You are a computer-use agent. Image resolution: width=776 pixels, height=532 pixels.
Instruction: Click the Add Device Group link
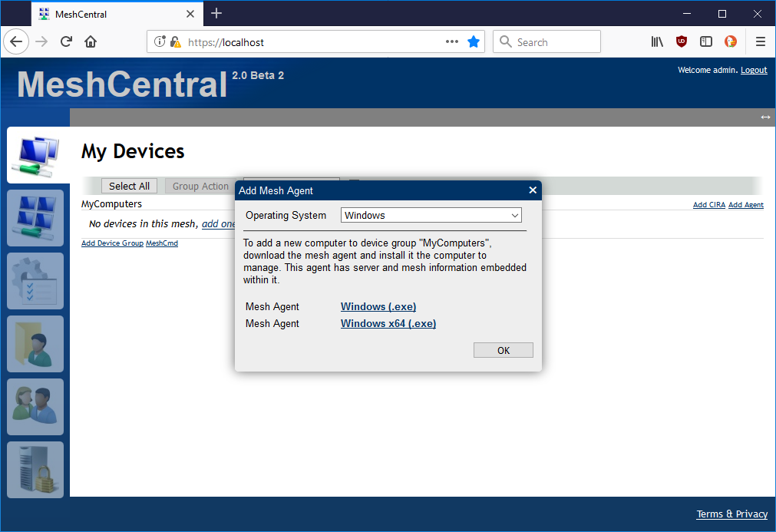tap(112, 243)
